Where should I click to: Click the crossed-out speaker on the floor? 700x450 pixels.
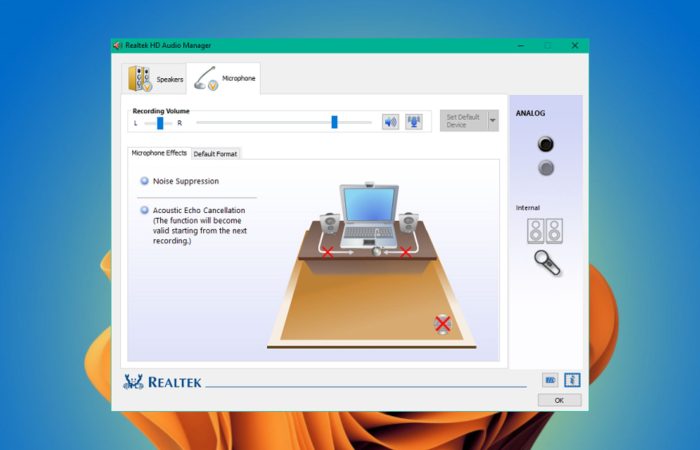tap(443, 324)
